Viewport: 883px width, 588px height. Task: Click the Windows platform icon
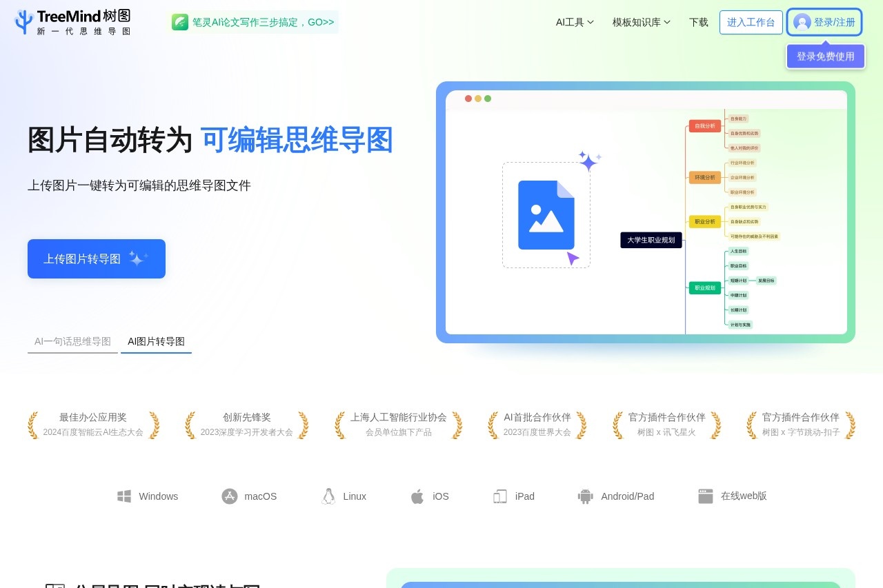click(x=124, y=496)
